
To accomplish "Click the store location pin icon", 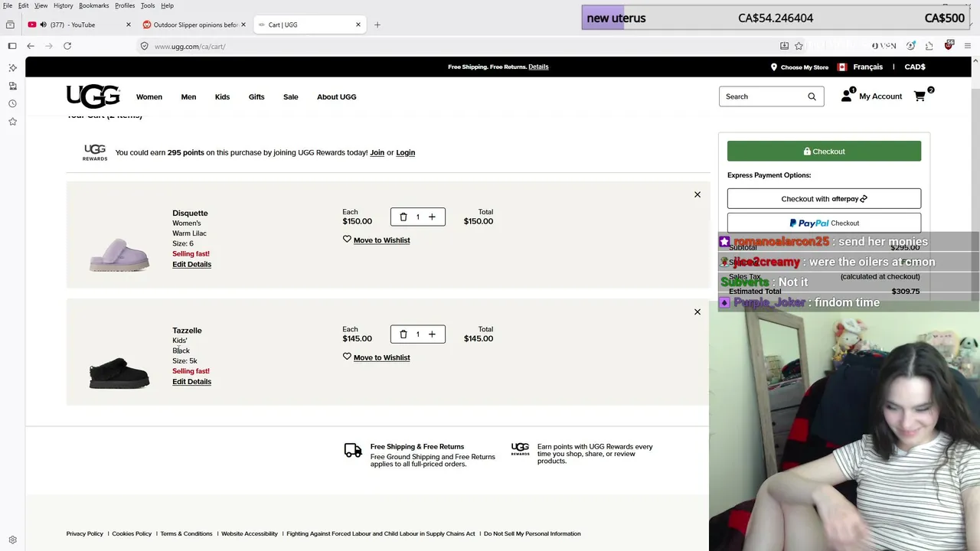I will 774,67.
